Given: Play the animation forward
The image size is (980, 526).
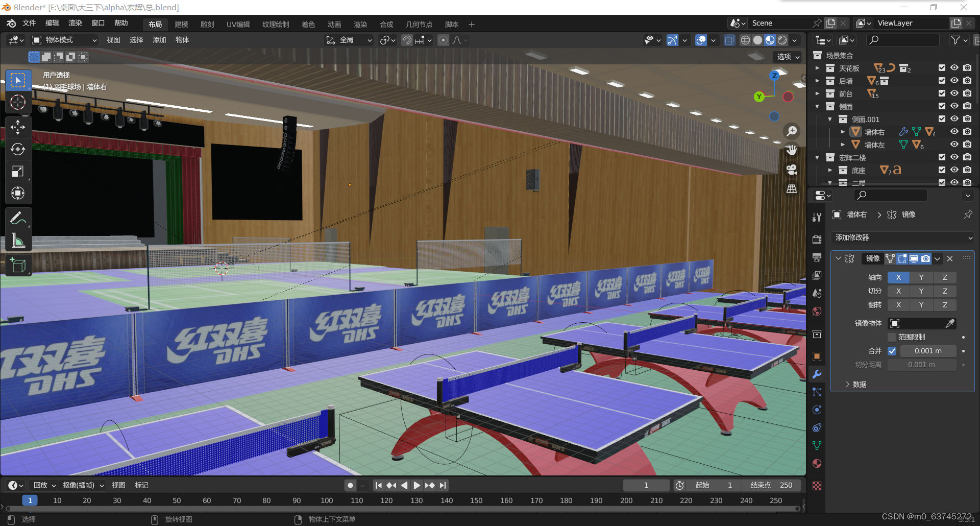Looking at the screenshot, I should tap(417, 485).
